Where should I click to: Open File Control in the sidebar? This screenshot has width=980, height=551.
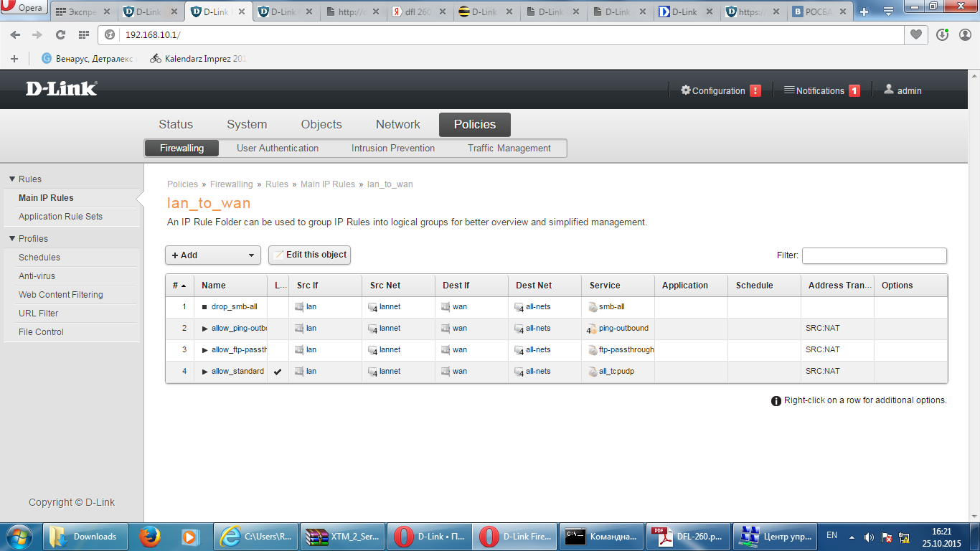[x=41, y=332]
